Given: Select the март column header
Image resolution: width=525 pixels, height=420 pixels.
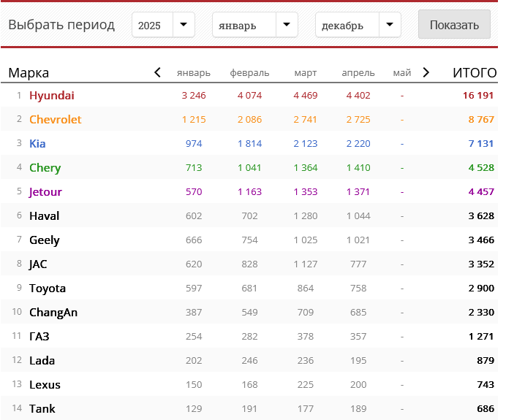Looking at the screenshot, I should point(306,73).
